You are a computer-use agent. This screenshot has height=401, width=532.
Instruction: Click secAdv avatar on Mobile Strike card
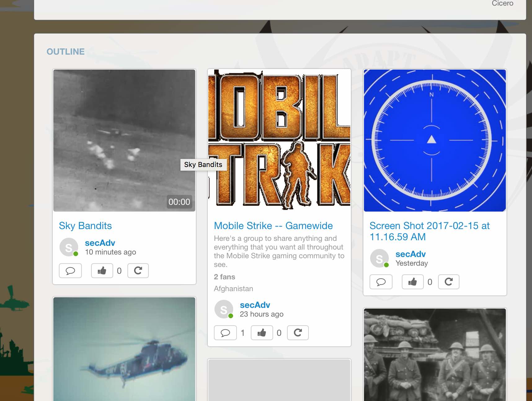[x=224, y=309]
